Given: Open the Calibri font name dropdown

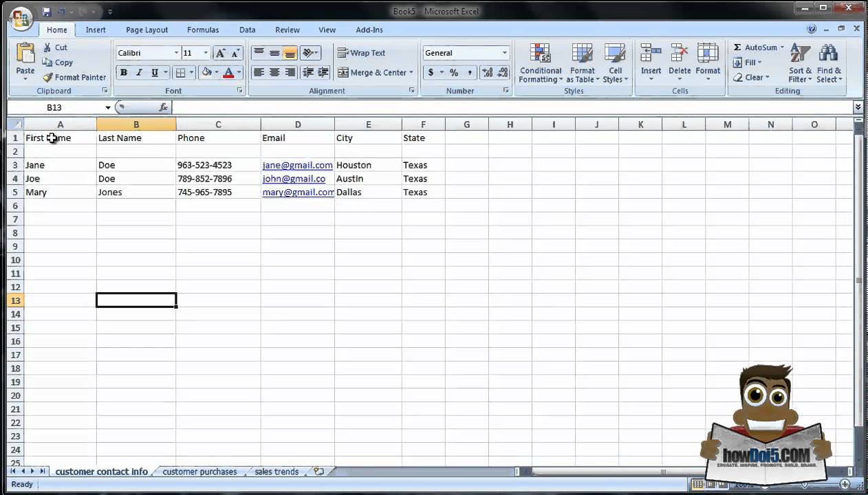Looking at the screenshot, I should (x=176, y=53).
